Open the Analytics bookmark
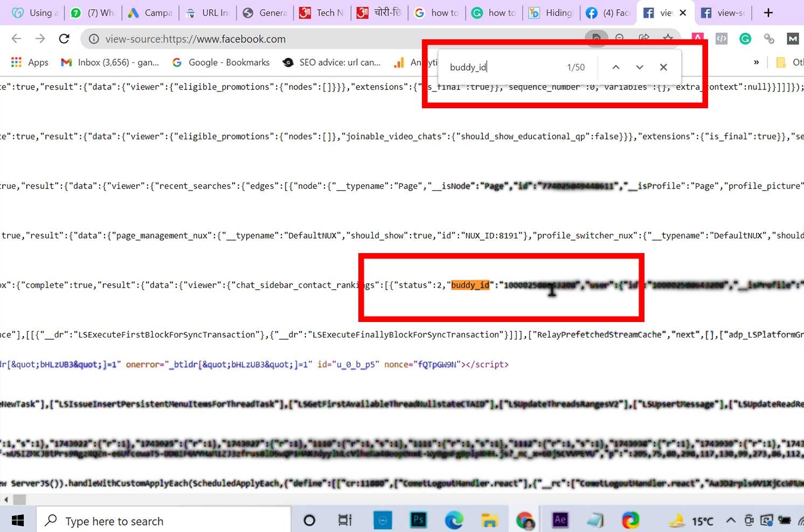This screenshot has width=804, height=532. (x=415, y=62)
